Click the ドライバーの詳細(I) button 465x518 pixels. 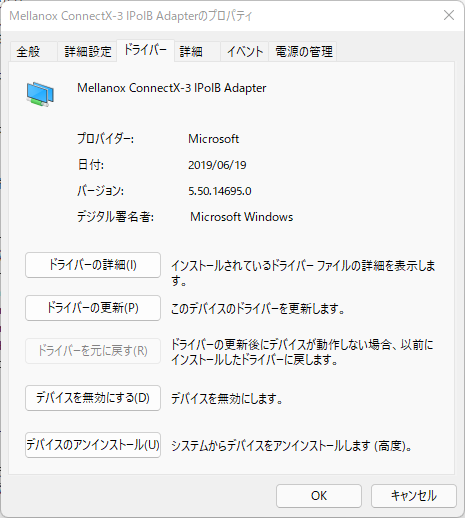[93, 265]
